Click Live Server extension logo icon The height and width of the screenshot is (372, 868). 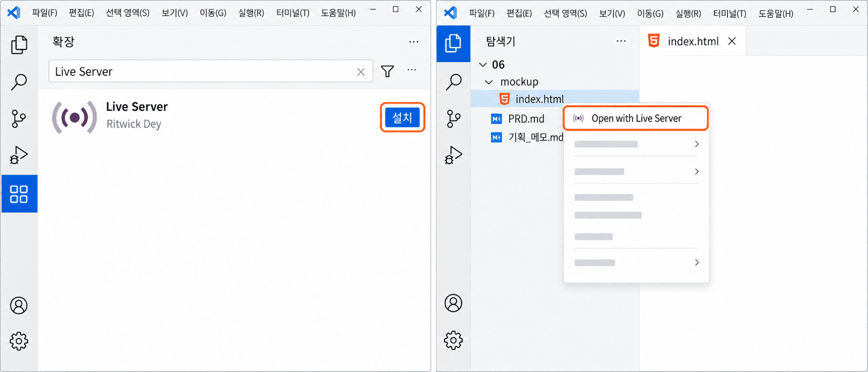74,117
